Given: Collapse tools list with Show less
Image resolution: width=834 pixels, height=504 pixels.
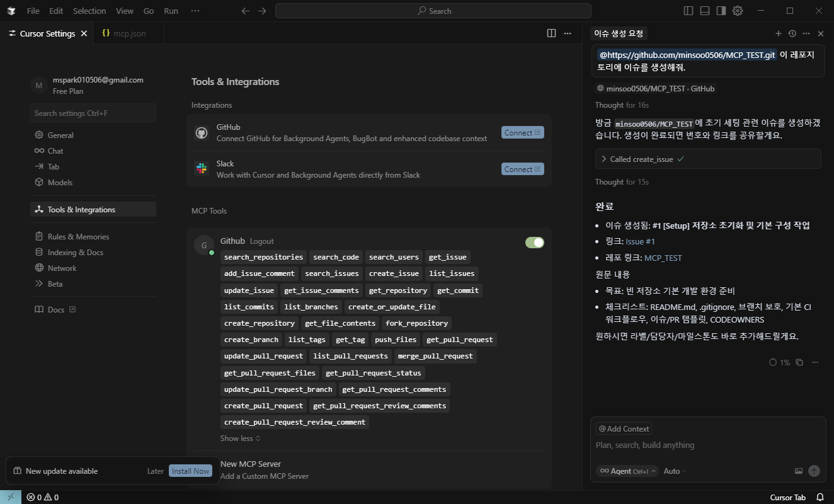Looking at the screenshot, I should 240,438.
